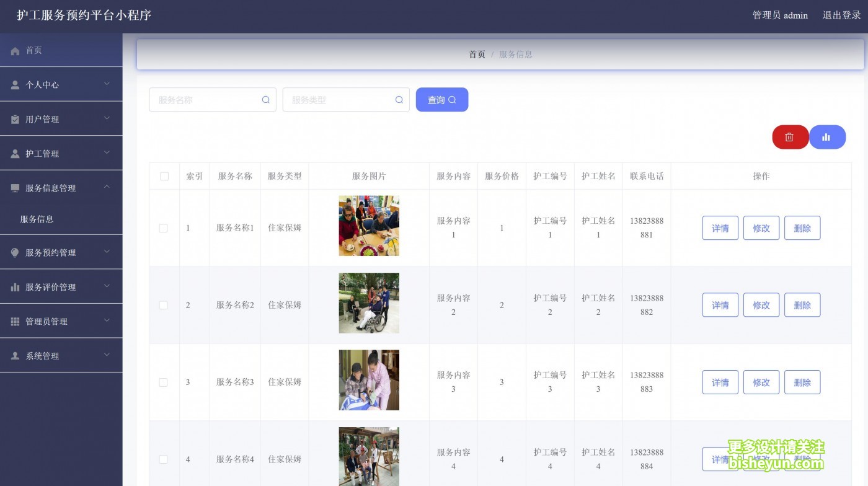This screenshot has width=868, height=486.
Task: Open 服务信息 submenu item
Action: click(x=61, y=219)
